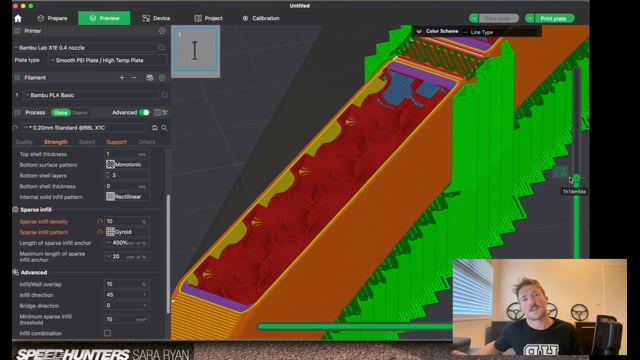Click the Bridge direction input field
Viewport: 640px width, 360px height.
click(x=127, y=305)
